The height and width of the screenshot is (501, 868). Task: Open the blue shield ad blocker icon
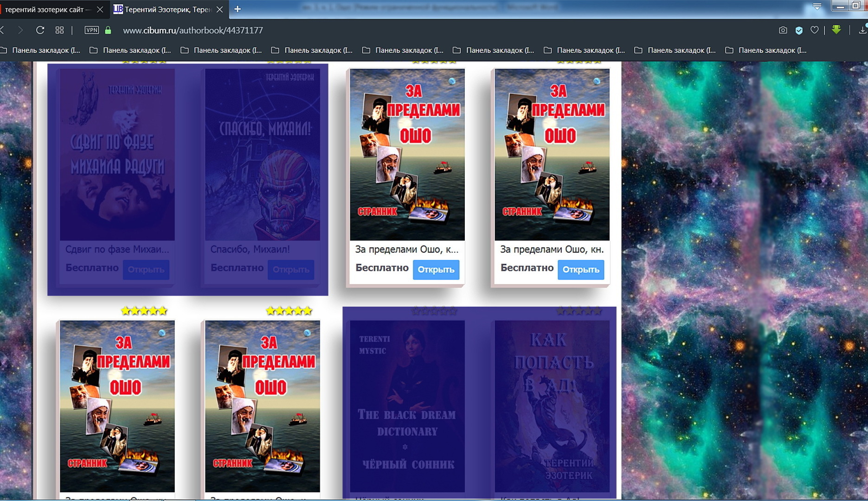coord(799,30)
